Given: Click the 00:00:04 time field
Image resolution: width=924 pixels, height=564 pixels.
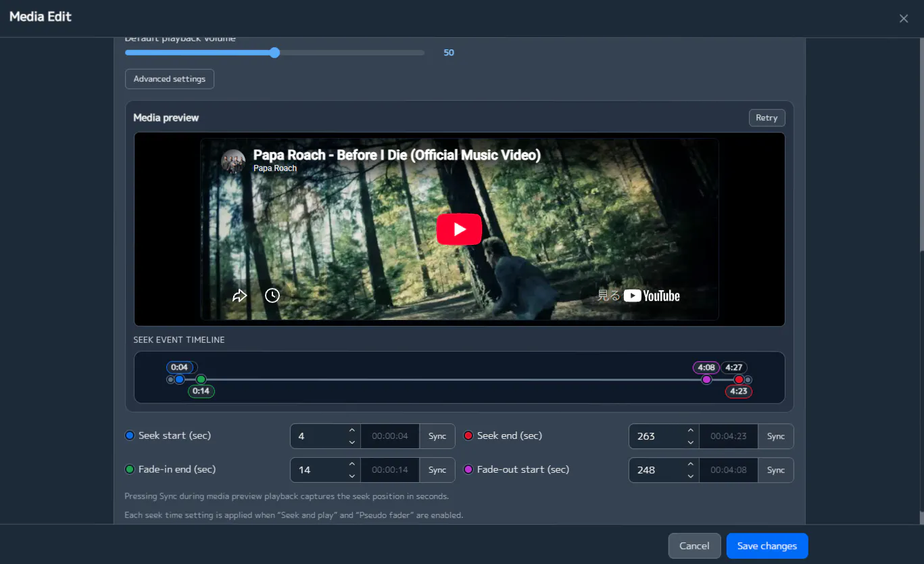Looking at the screenshot, I should pyautogui.click(x=390, y=436).
